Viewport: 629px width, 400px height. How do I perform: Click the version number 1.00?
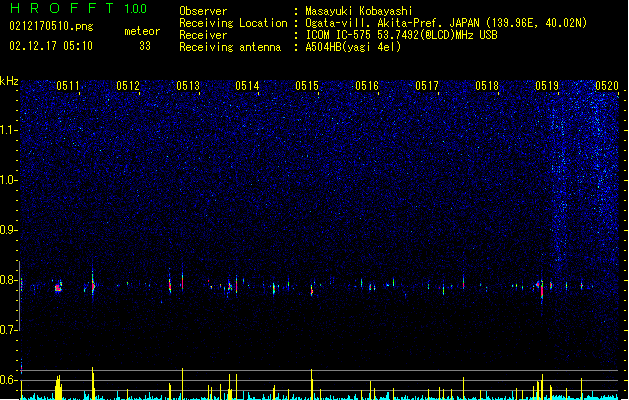pos(136,9)
